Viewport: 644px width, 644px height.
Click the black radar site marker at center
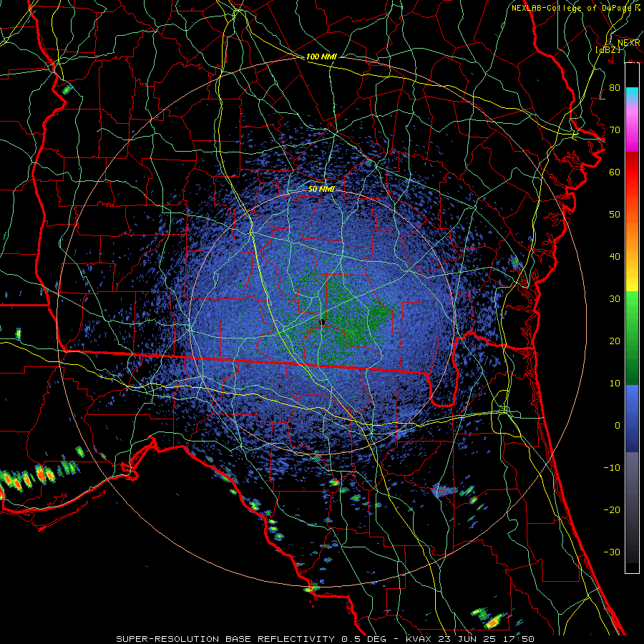pyautogui.click(x=323, y=322)
